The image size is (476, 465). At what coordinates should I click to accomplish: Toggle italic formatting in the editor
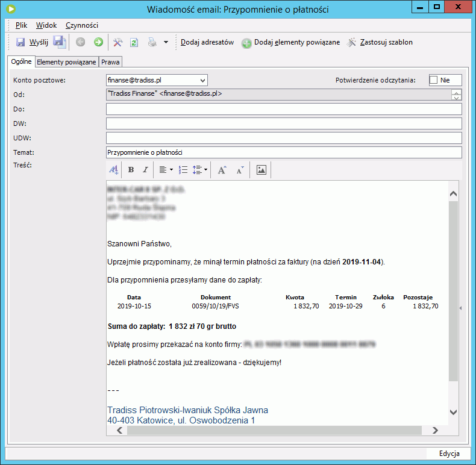click(x=145, y=170)
